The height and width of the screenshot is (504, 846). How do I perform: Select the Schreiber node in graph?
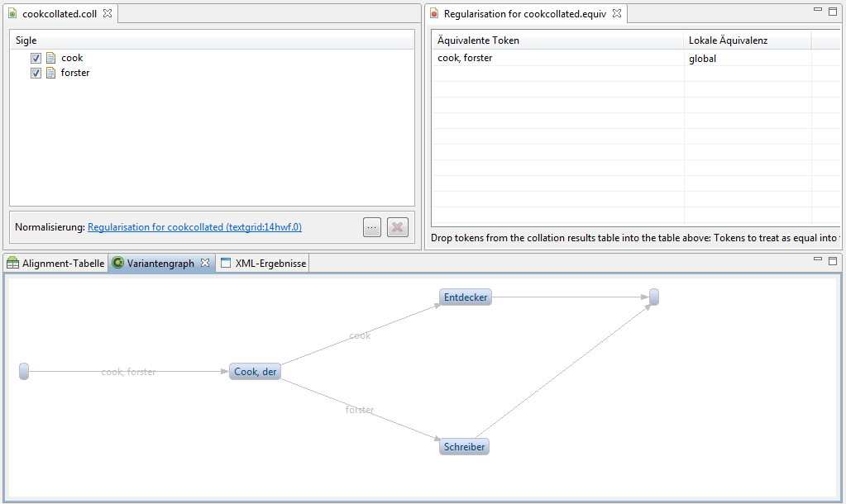[465, 447]
